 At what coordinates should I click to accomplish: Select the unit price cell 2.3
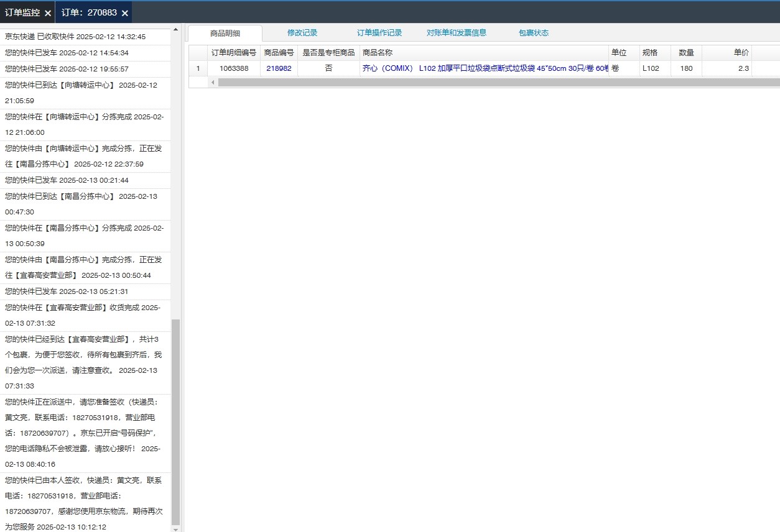coord(727,68)
